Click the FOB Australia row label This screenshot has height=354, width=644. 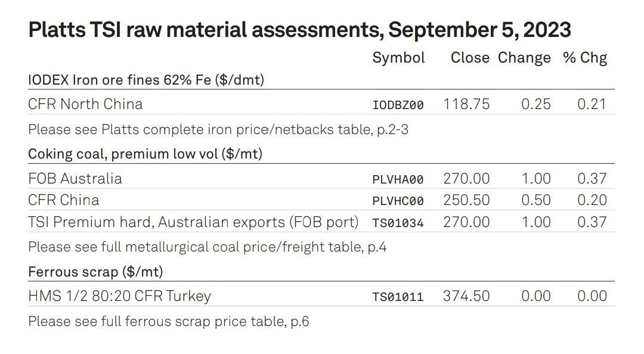[x=75, y=179]
